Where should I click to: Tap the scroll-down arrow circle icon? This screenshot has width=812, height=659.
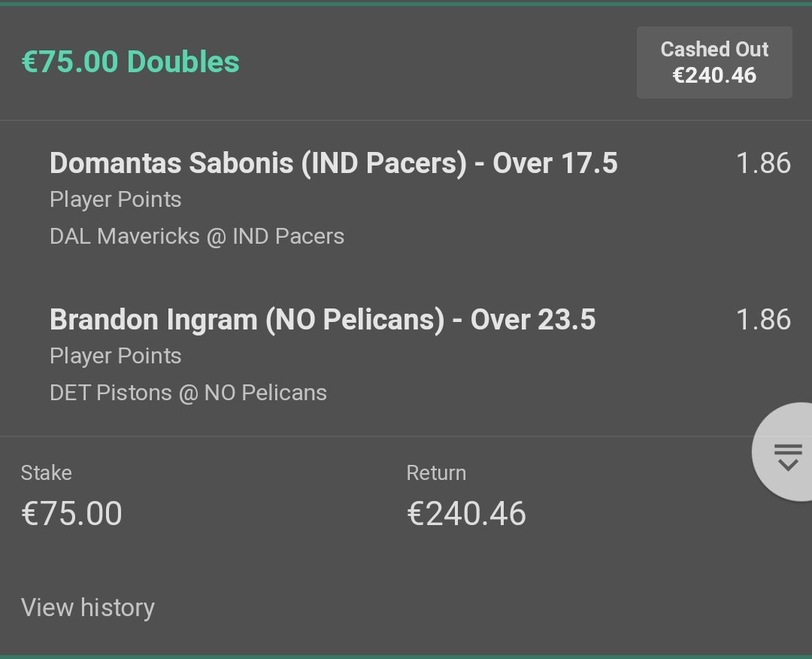point(786,454)
